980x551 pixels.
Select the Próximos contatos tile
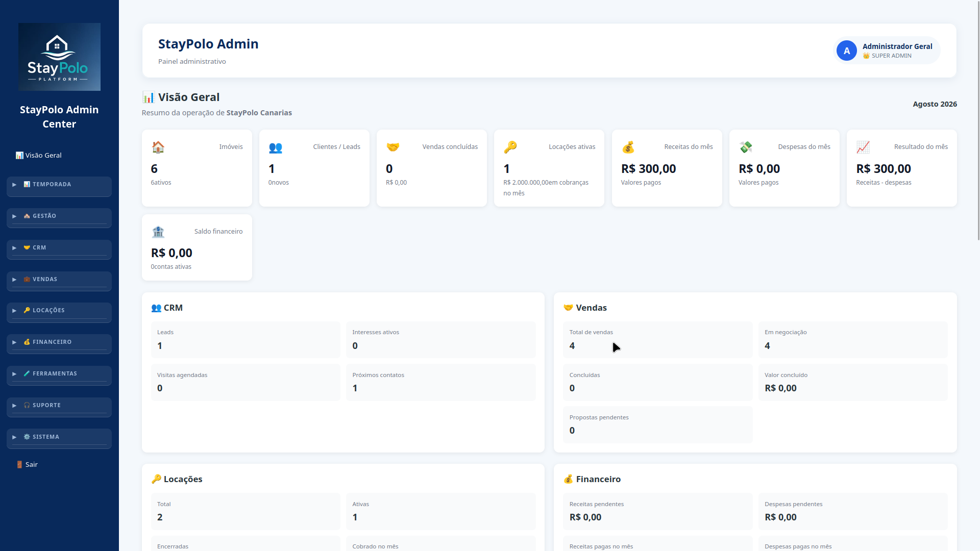tap(441, 383)
